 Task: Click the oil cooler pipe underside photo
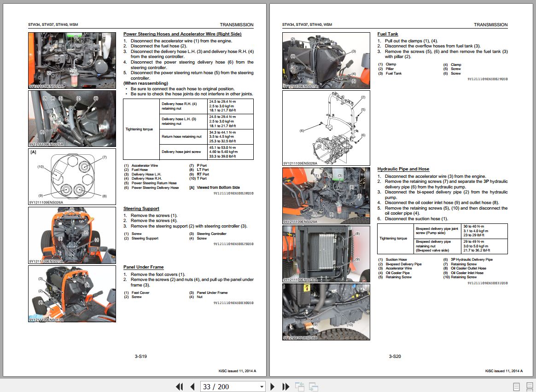326,312
